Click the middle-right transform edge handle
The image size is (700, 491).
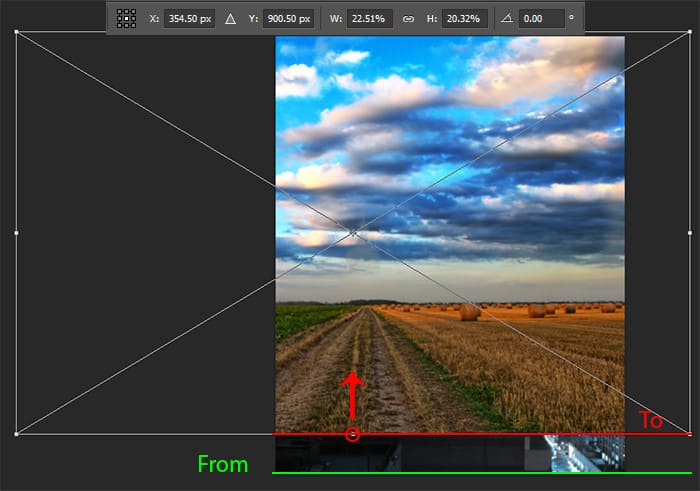click(689, 233)
